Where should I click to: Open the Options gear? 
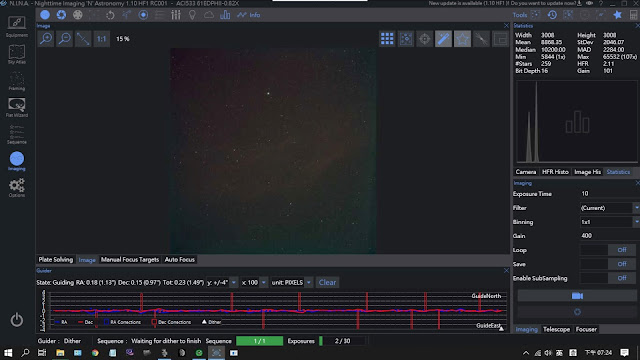coord(17,188)
